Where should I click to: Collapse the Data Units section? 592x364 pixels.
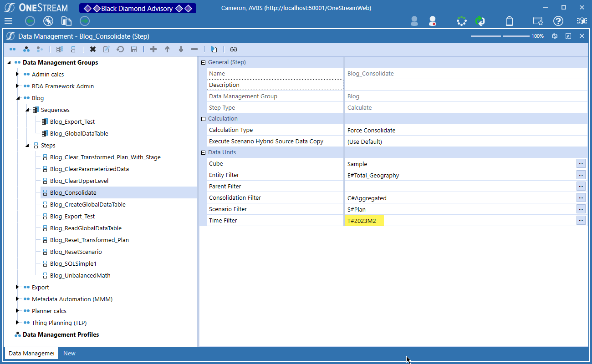[203, 152]
